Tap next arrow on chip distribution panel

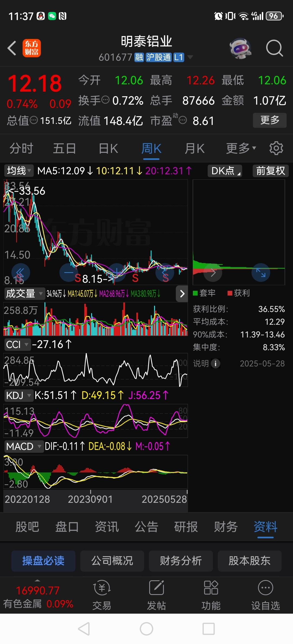point(213,272)
